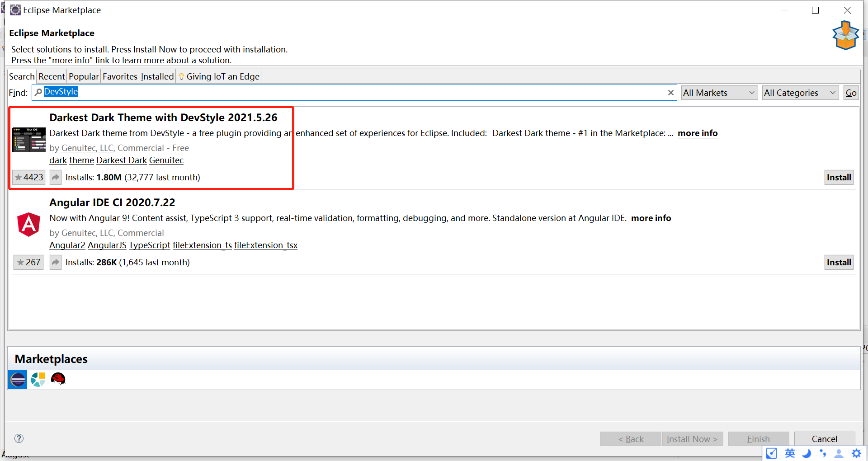Screen dimensions: 868x461
Task: Open the Giving IoT an Edge tab
Action: pos(219,76)
